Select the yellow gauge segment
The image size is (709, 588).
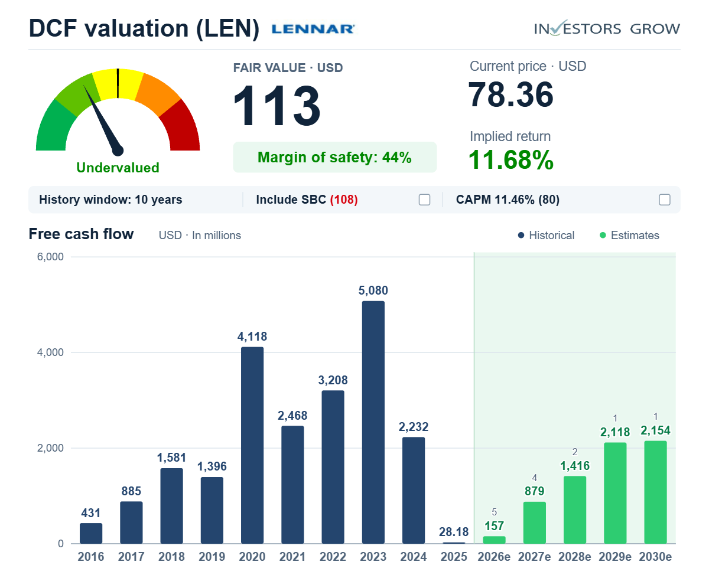[x=118, y=84]
